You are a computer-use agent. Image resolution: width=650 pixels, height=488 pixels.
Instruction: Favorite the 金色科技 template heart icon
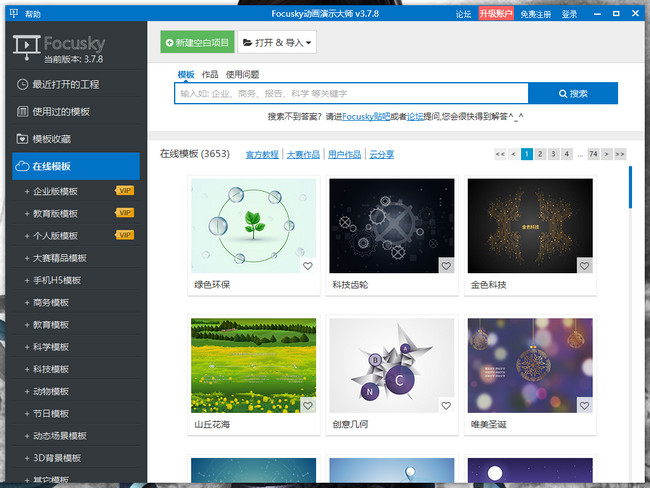point(585,266)
